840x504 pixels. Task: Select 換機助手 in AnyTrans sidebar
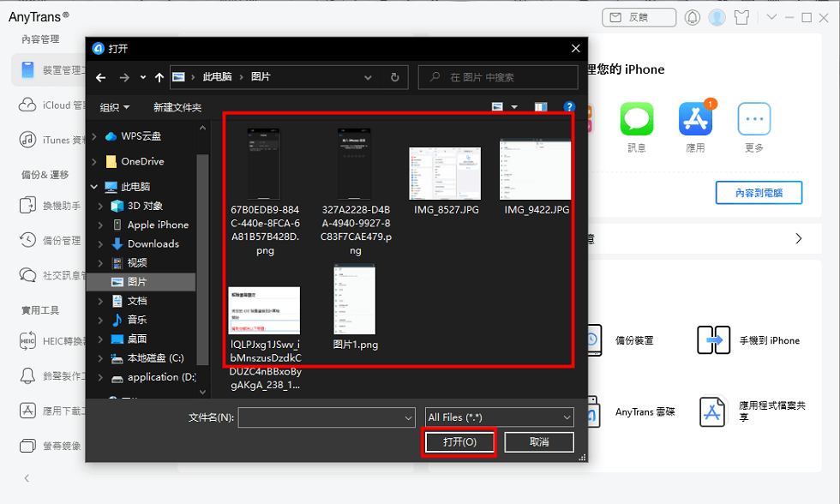point(50,206)
